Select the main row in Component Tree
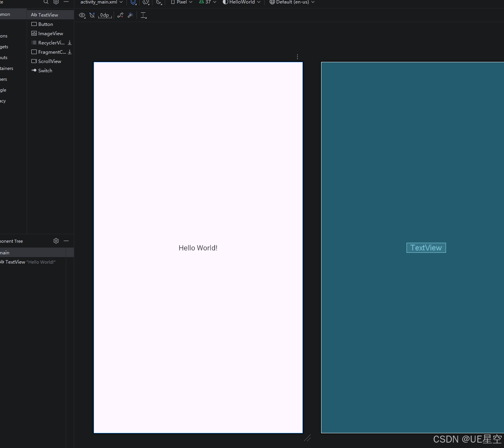504x448 pixels. coord(37,252)
